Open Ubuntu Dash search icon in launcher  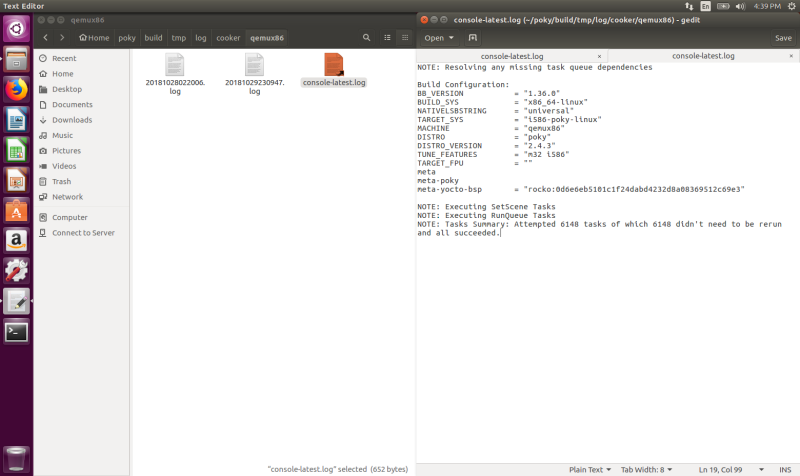point(16,29)
